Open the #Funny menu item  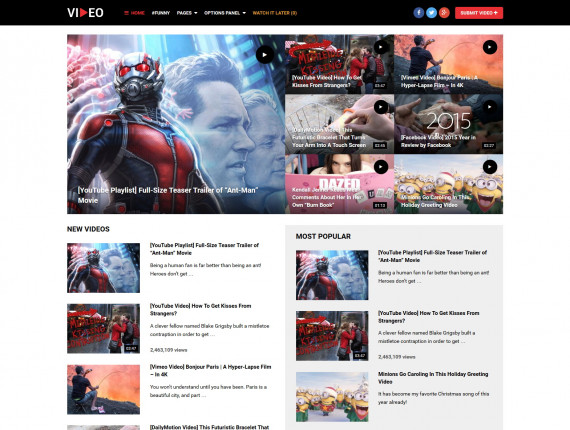point(161,13)
